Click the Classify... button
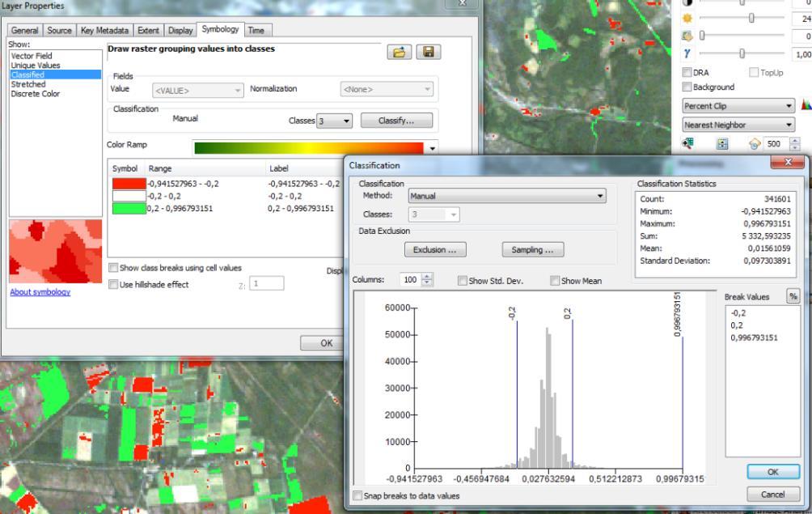Image resolution: width=812 pixels, height=514 pixels. pos(396,121)
